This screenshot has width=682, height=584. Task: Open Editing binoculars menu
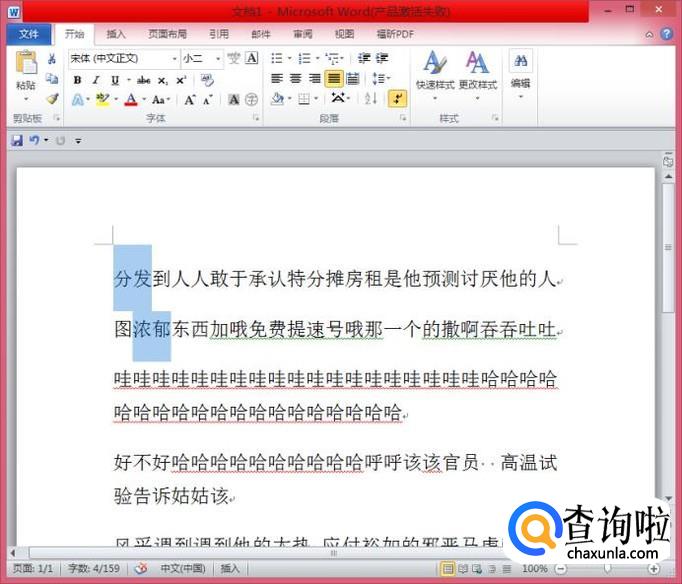coord(520,74)
